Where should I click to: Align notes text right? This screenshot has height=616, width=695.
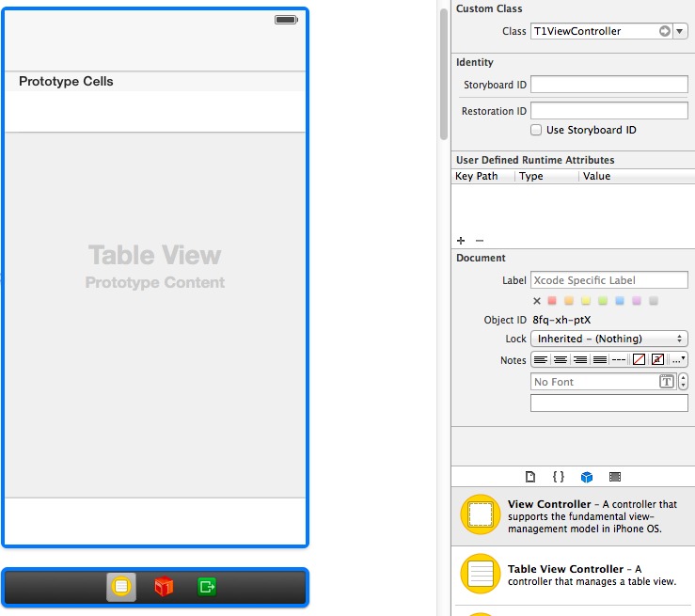tap(580, 359)
